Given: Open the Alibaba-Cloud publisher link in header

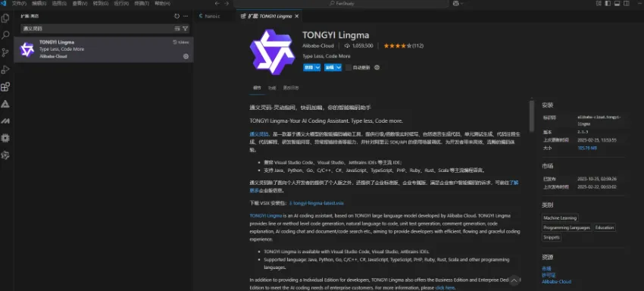Looking at the screenshot, I should (x=318, y=45).
